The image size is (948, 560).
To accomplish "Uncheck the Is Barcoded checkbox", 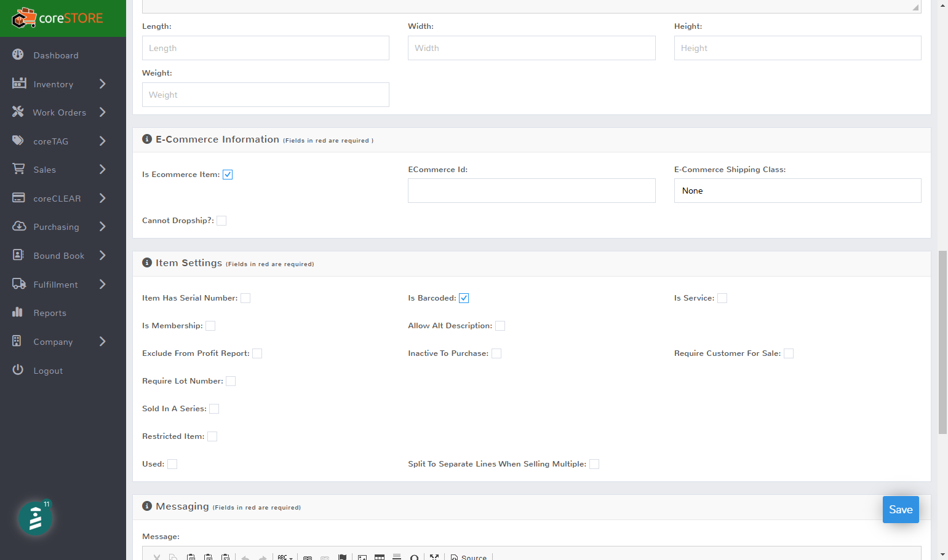I will (x=464, y=298).
